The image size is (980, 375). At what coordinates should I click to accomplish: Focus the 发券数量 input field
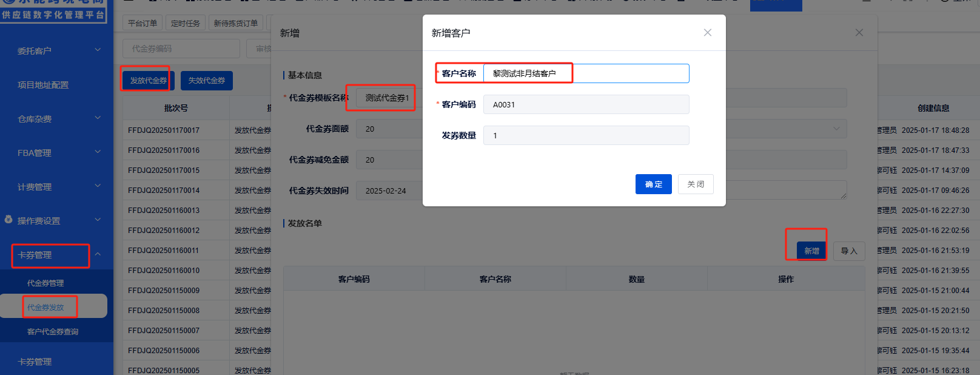pos(586,135)
